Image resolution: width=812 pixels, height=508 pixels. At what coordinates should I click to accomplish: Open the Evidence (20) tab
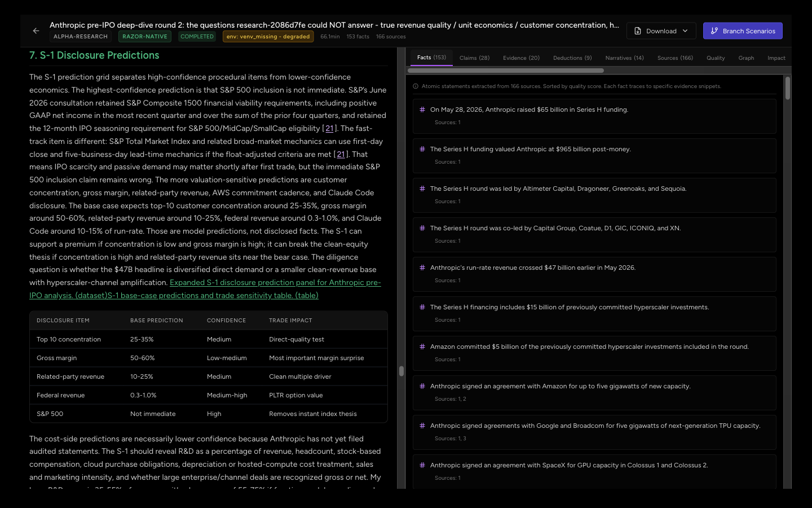[521, 58]
